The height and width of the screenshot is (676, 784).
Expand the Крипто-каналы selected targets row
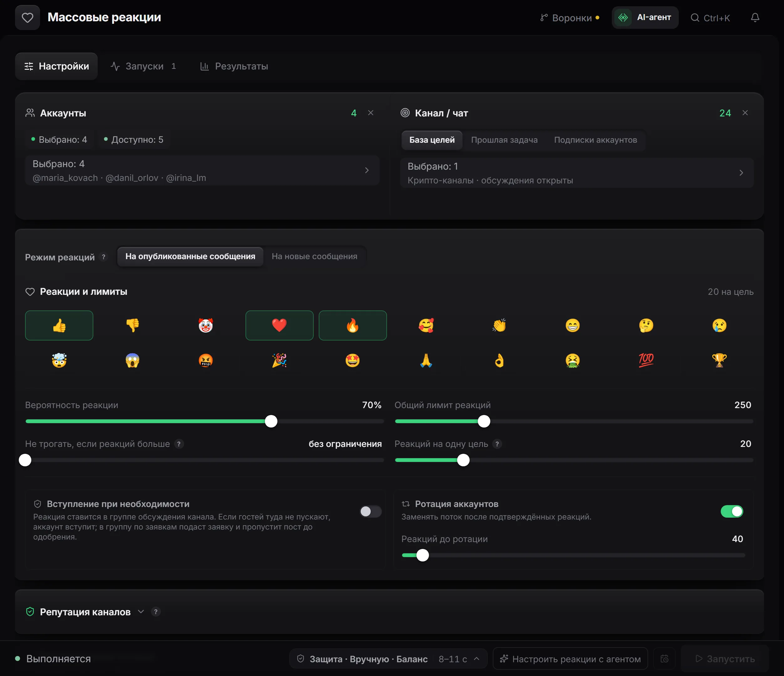[577, 173]
